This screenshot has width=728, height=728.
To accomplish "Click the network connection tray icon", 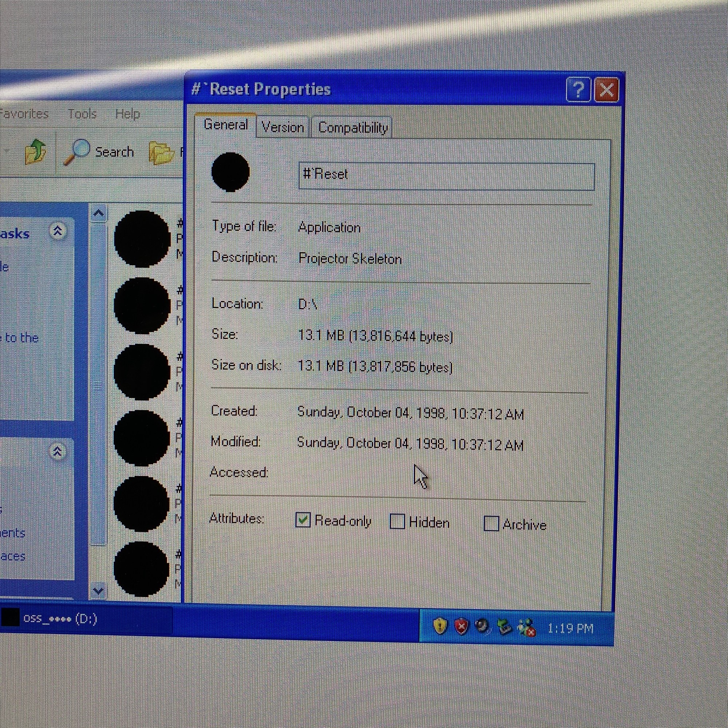I will [x=527, y=628].
